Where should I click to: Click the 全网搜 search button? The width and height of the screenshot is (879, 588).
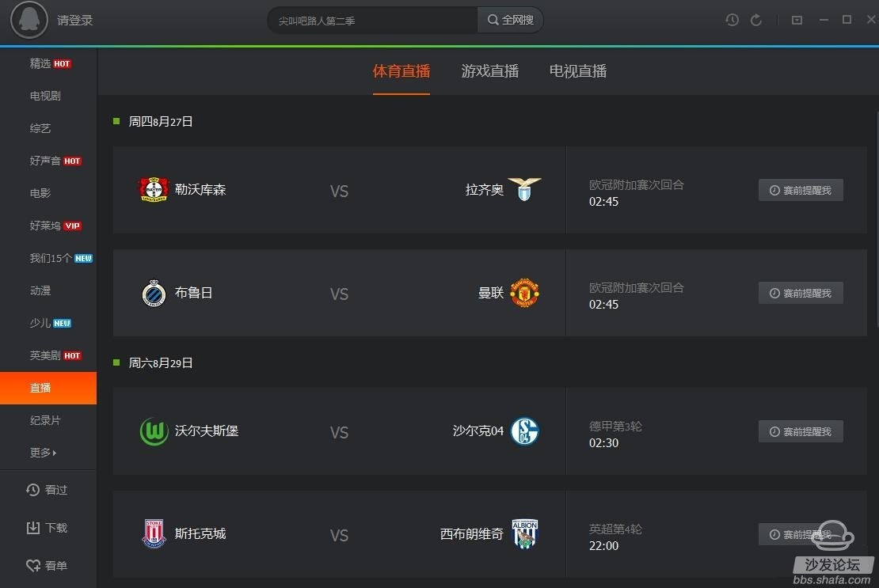tap(510, 20)
